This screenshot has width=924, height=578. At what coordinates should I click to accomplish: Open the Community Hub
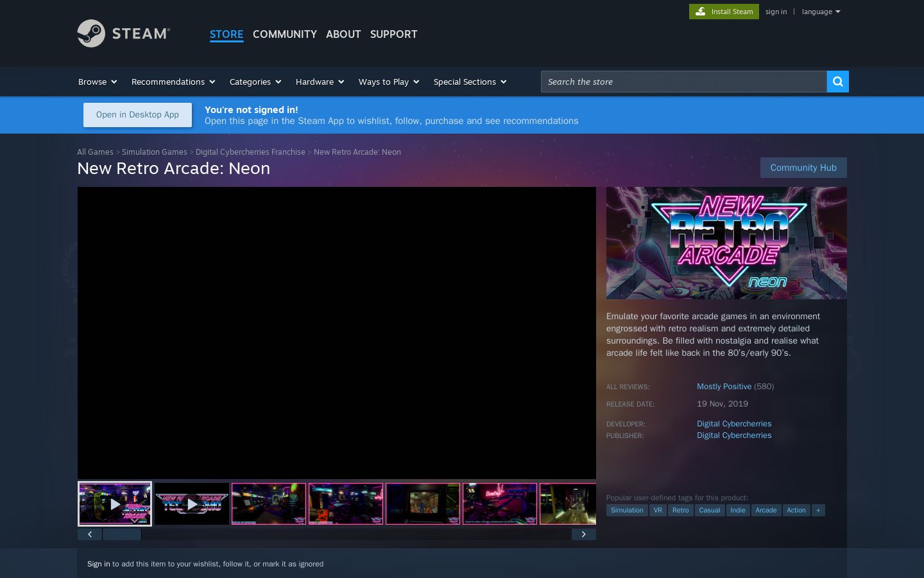click(x=803, y=168)
